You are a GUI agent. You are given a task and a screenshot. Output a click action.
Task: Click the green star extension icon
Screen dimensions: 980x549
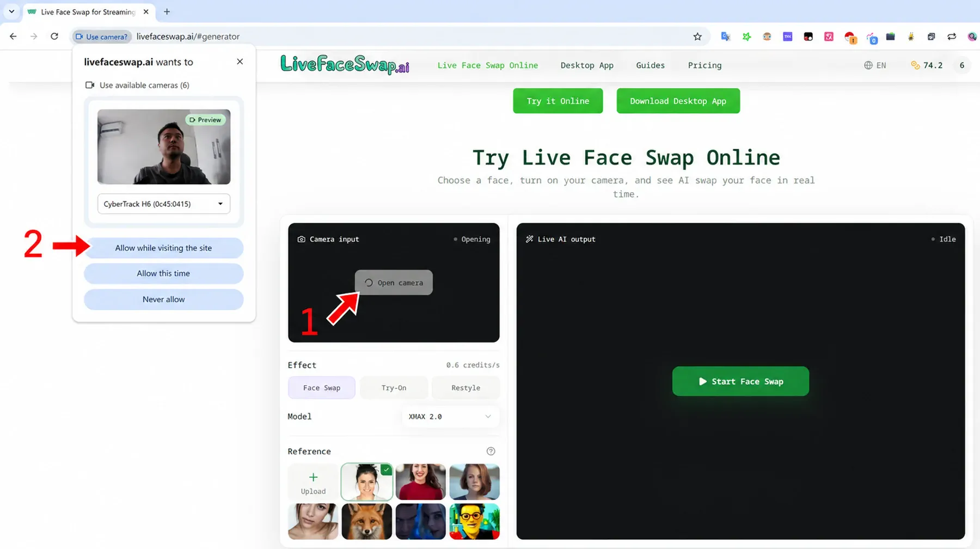(x=746, y=36)
